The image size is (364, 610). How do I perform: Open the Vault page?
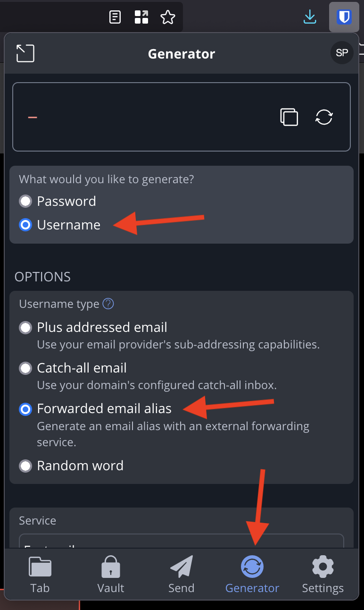pyautogui.click(x=110, y=574)
